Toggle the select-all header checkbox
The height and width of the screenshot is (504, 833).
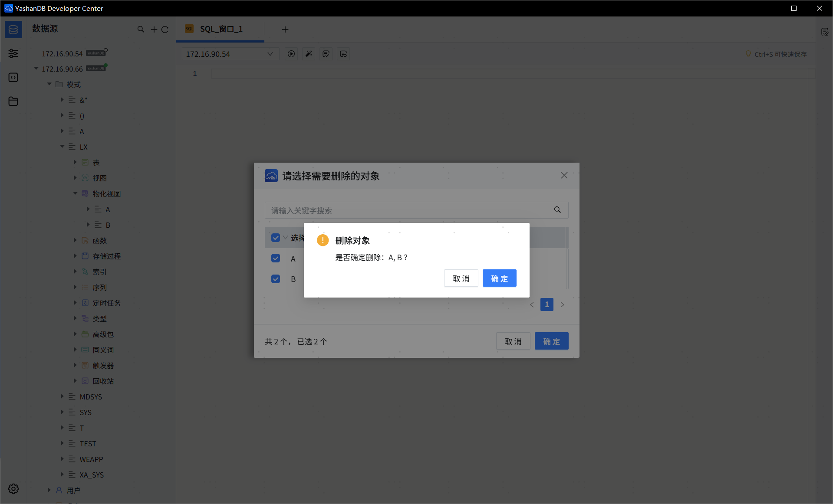(276, 238)
